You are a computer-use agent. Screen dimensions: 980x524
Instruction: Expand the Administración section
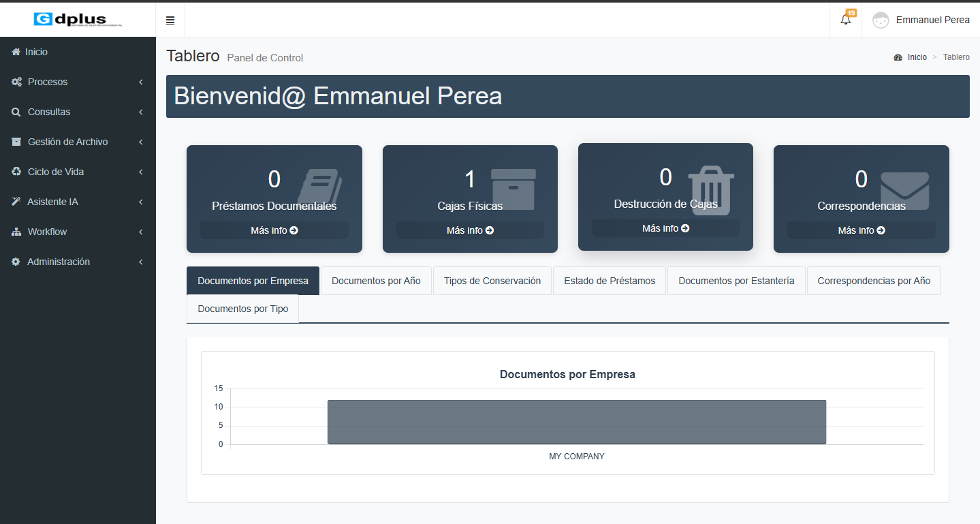tap(59, 262)
